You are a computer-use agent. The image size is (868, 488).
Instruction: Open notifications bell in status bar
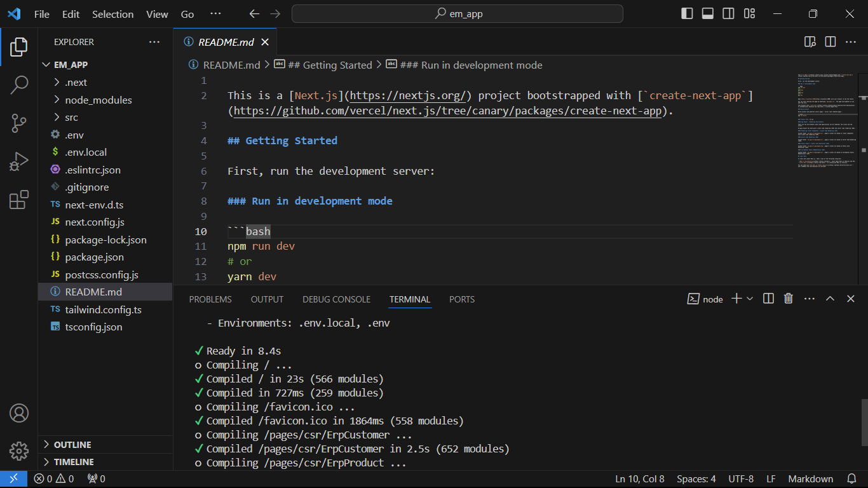coord(851,479)
